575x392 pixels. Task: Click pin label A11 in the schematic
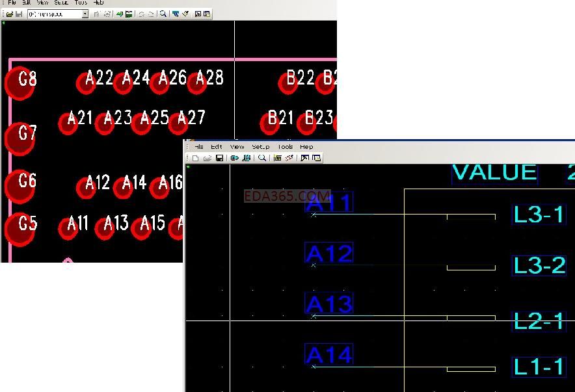coord(329,202)
